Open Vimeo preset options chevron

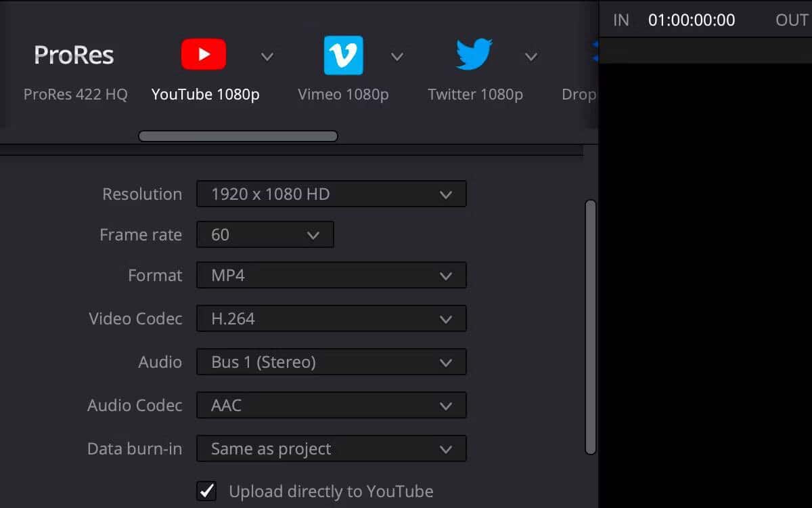click(x=397, y=56)
